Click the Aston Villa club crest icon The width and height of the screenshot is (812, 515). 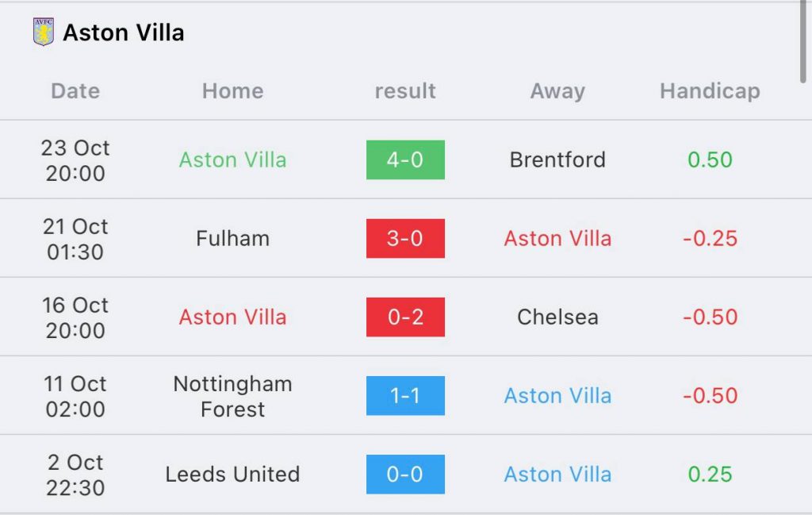click(44, 32)
